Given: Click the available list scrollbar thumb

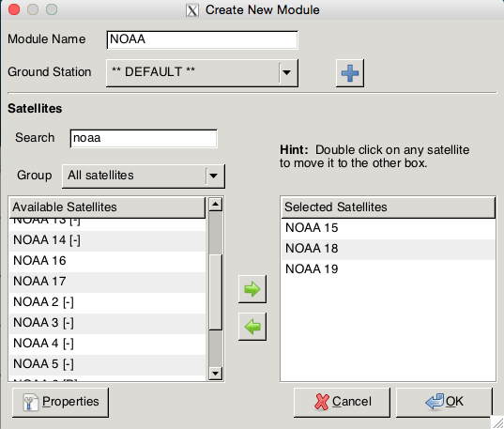Looking at the screenshot, I should click(215, 292).
